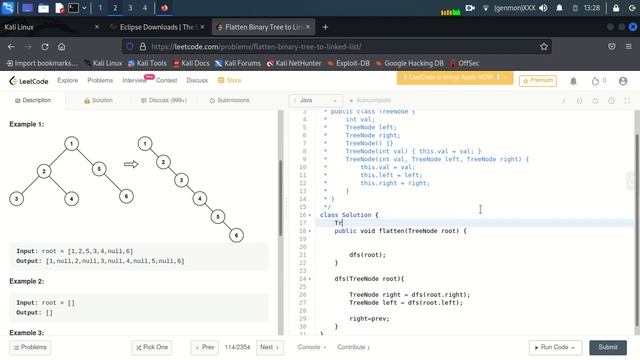Viewport: 640px width, 360px height.
Task: Show the desktop using the panel icon
Action: 27,8
